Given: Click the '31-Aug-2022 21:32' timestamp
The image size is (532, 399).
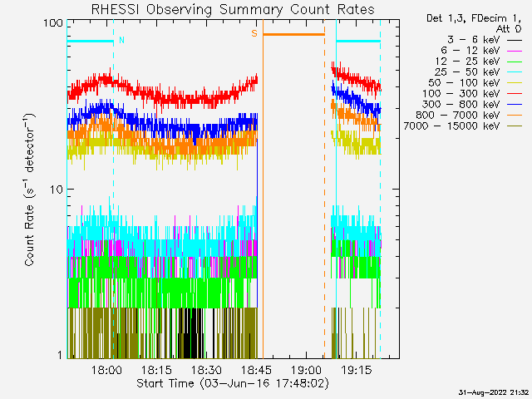Looking at the screenshot, I should click(x=493, y=393).
